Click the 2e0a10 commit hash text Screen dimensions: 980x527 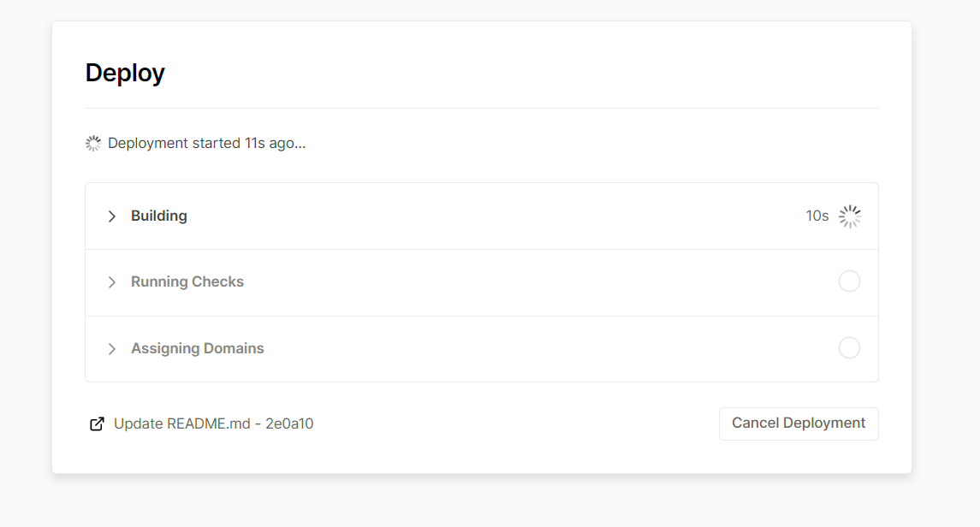point(289,424)
